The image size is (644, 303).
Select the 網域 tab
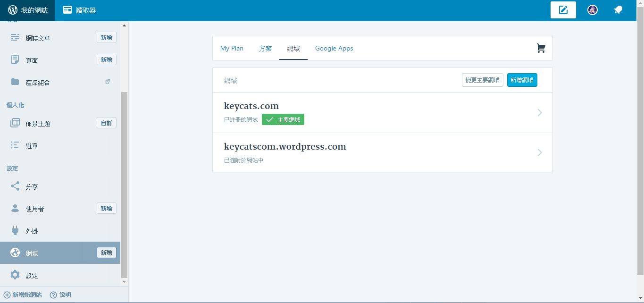click(293, 48)
